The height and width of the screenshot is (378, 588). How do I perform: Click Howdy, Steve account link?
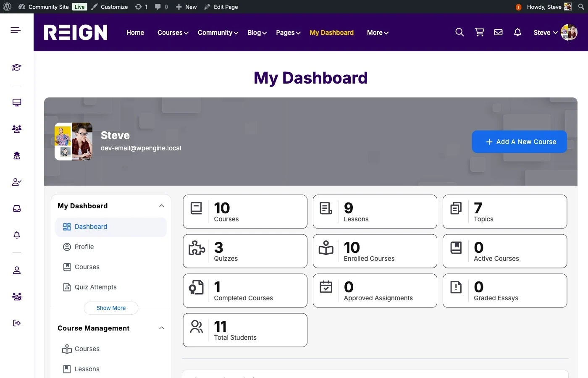coord(549,7)
